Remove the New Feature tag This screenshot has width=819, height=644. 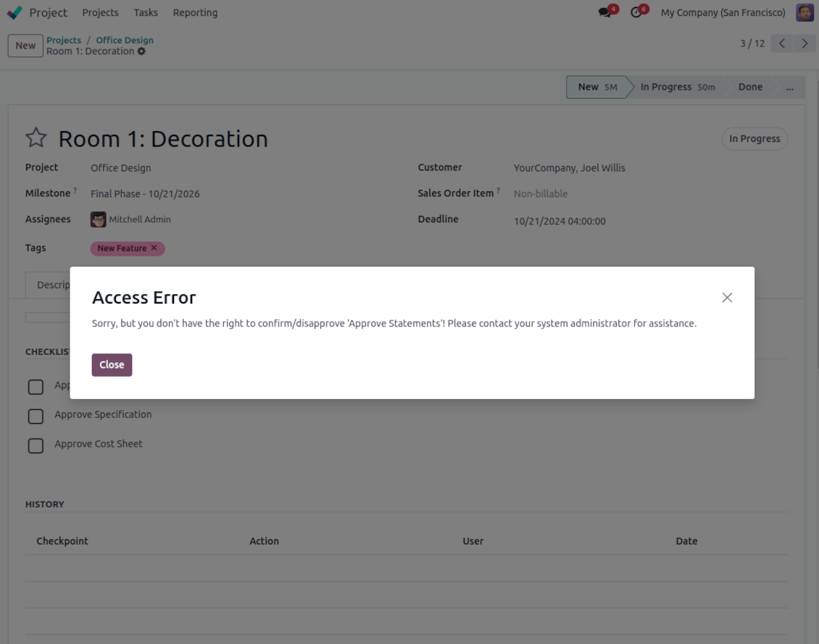coord(154,248)
